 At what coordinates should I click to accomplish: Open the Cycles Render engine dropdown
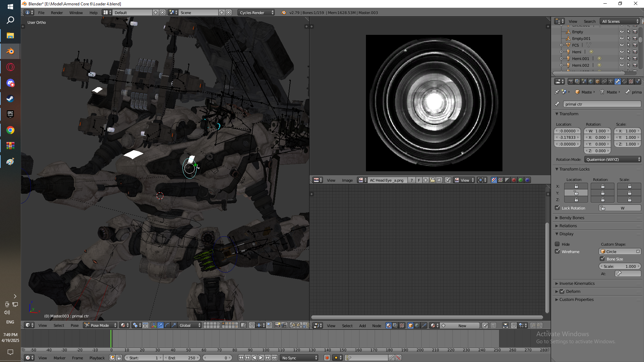tap(256, 12)
